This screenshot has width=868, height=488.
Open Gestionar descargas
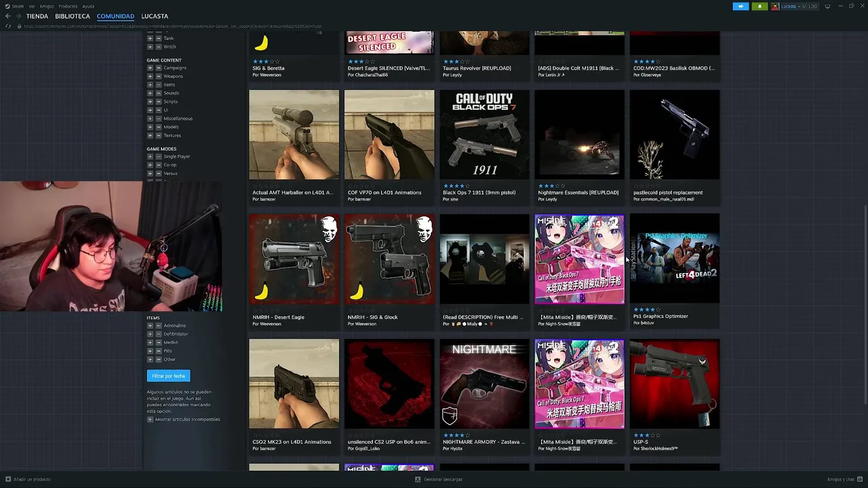pyautogui.click(x=439, y=479)
